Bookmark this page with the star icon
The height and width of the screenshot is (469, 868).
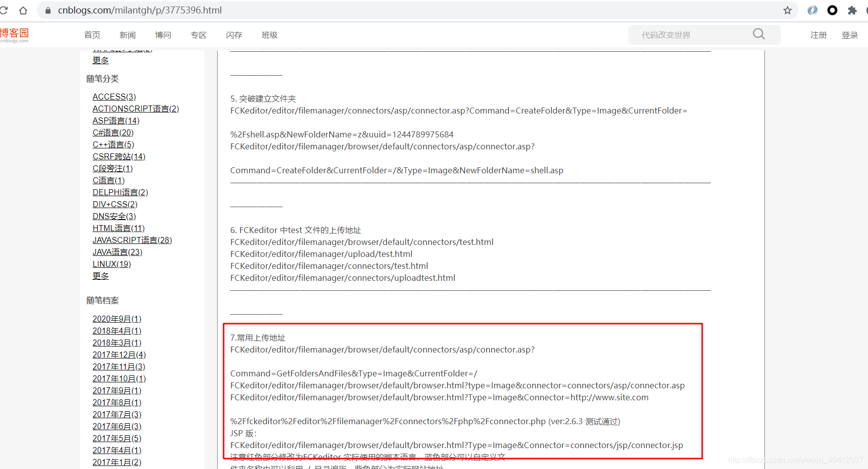click(x=787, y=10)
